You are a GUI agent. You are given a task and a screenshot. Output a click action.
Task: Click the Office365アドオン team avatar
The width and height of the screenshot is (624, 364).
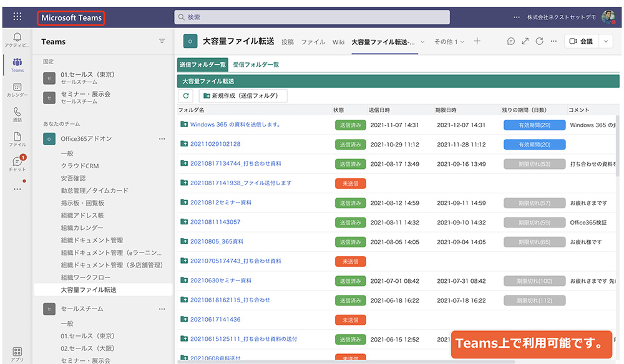coord(49,139)
